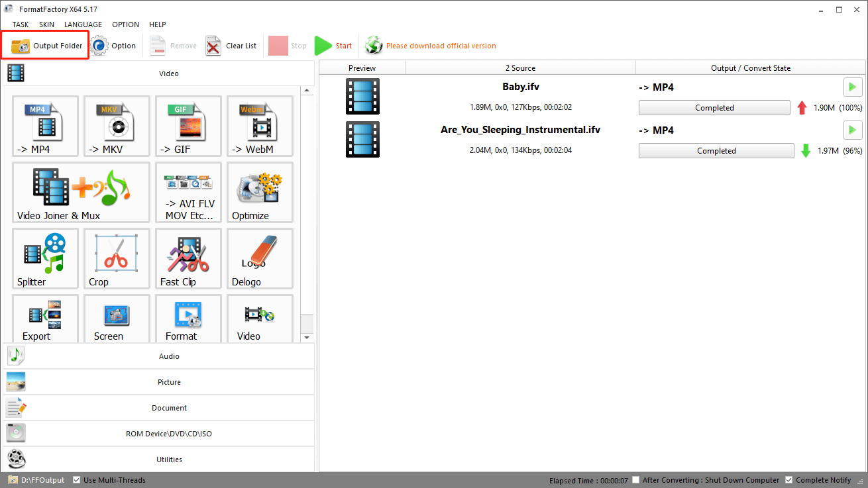
Task: Click the green down arrow size indicator
Action: 806,151
